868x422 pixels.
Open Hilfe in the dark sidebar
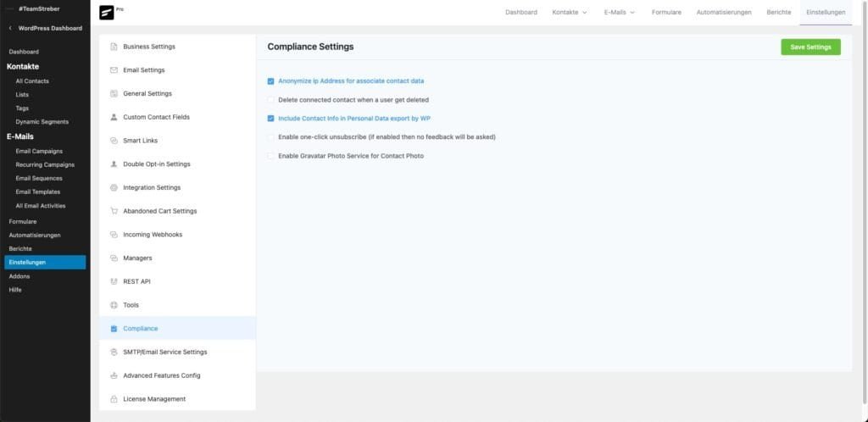click(x=15, y=290)
